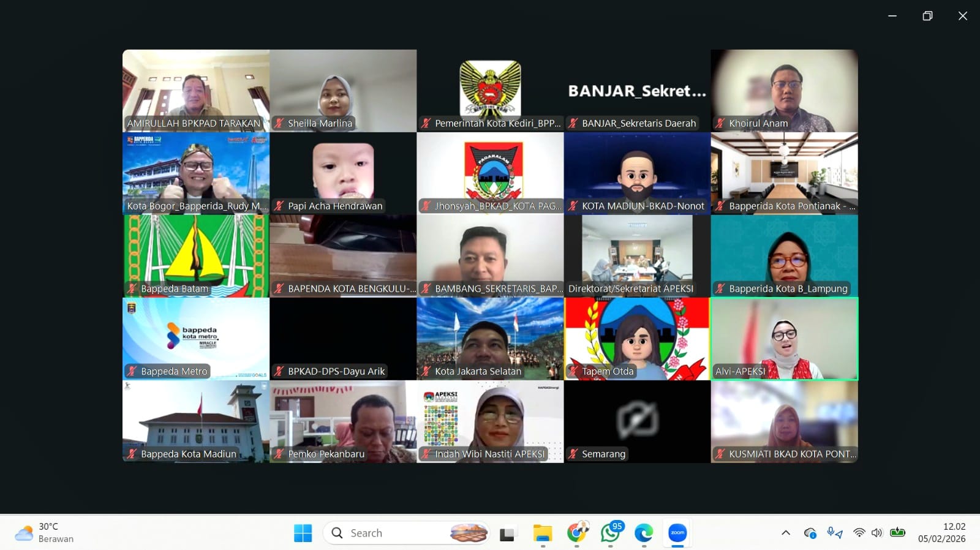Viewport: 980px width, 550px height.
Task: Select the Bappeda Metro participant tile
Action: pyautogui.click(x=195, y=338)
